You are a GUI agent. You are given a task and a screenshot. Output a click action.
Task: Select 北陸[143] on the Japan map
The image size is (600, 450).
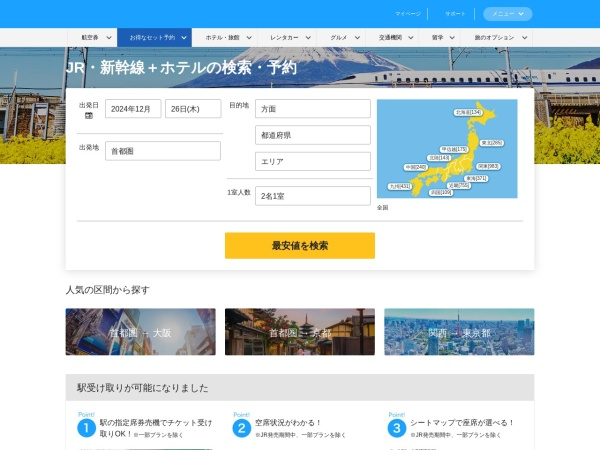tap(439, 158)
